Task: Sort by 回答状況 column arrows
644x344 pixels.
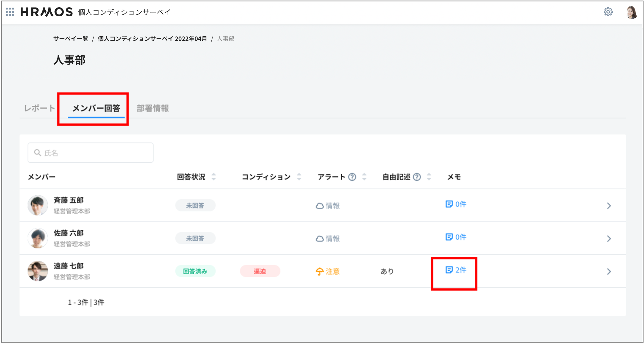Action: coord(213,177)
